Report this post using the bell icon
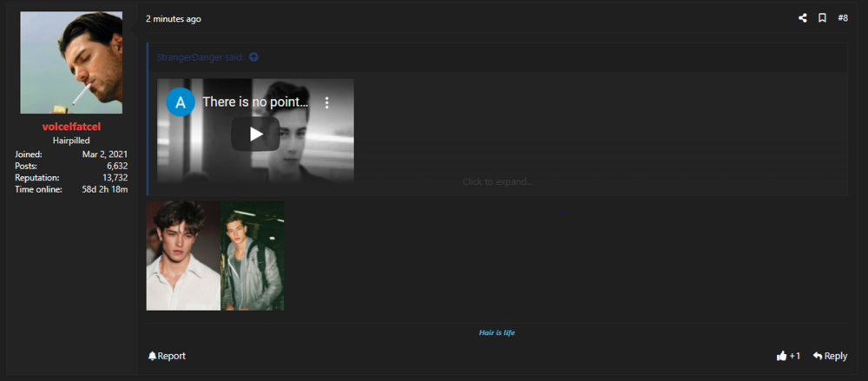Screen dimensions: 868x381 (168, 356)
